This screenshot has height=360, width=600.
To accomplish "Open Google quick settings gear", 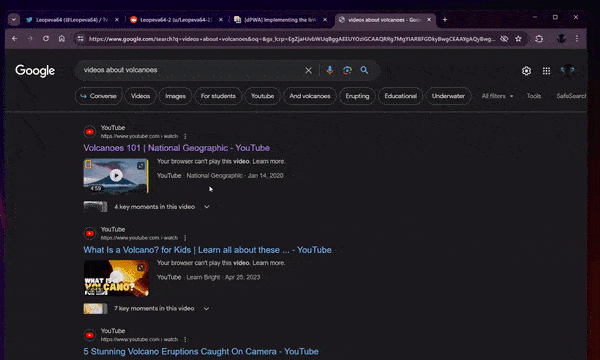I will coord(526,71).
